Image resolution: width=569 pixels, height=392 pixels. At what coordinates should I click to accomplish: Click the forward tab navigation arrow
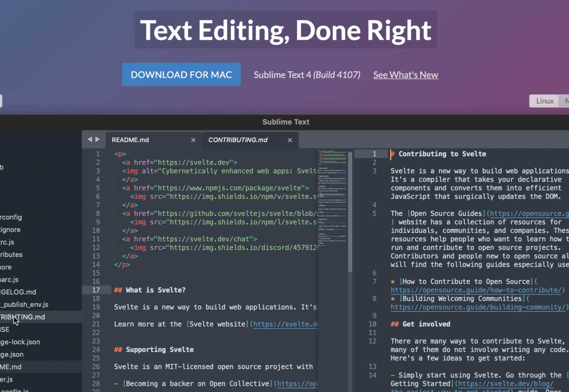(x=97, y=139)
